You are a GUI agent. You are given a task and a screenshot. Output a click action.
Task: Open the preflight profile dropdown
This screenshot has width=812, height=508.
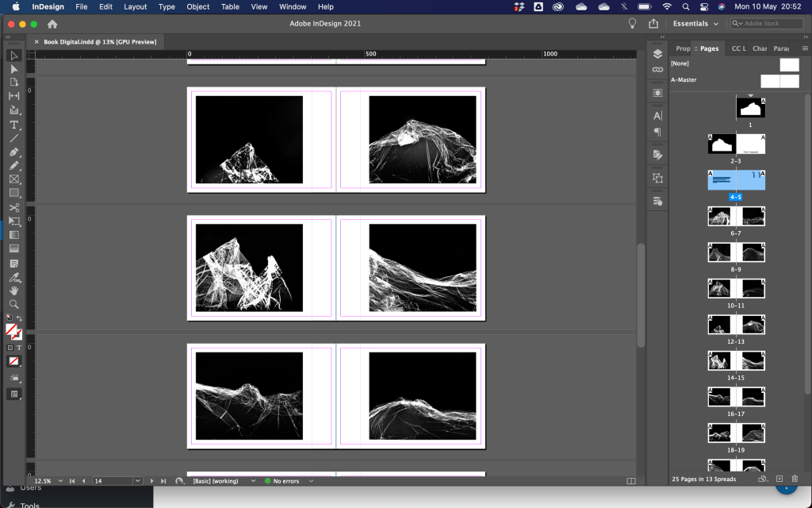tap(253, 481)
